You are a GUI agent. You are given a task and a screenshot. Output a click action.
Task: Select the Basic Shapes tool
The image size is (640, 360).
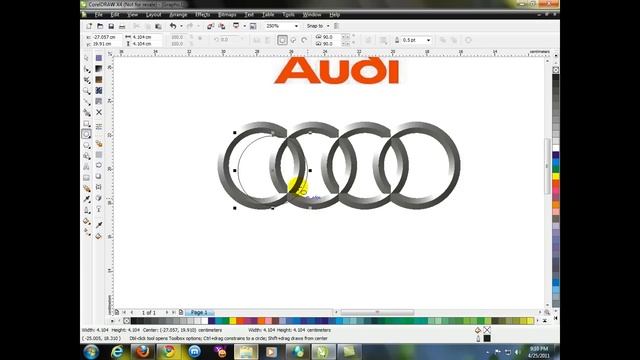pos(87,156)
